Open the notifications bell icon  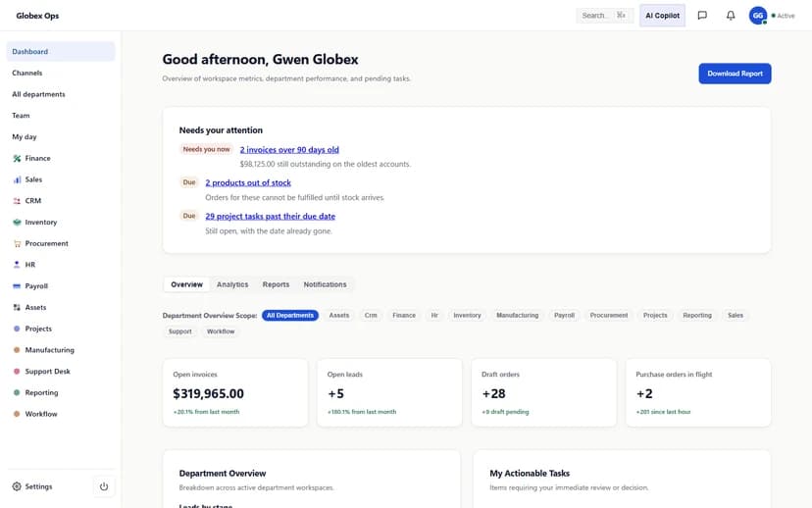(731, 16)
